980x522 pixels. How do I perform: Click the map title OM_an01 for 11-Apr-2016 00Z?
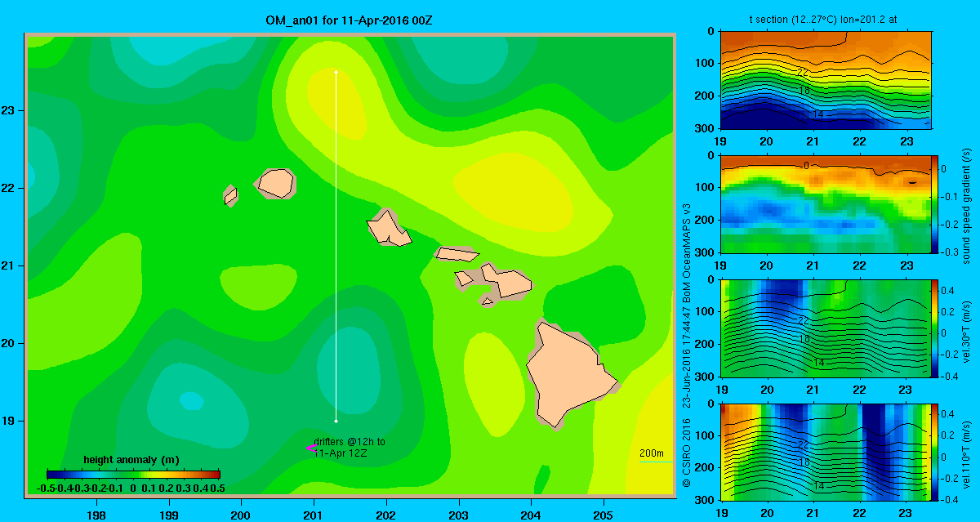350,19
